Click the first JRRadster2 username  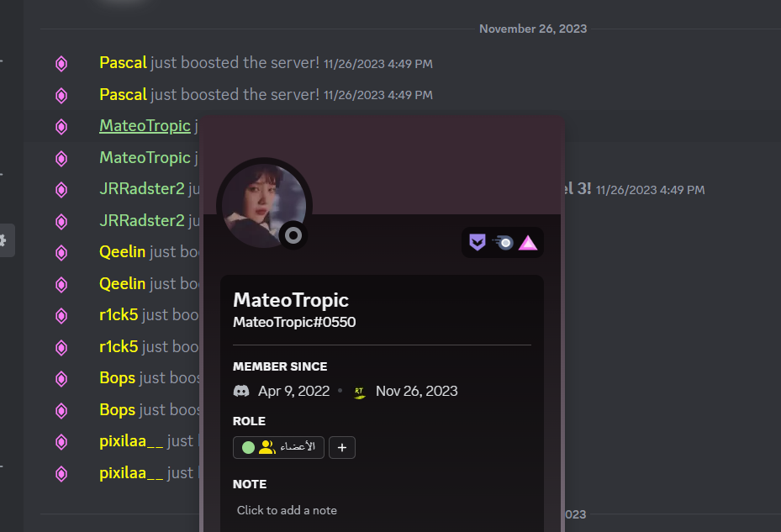[142, 189]
